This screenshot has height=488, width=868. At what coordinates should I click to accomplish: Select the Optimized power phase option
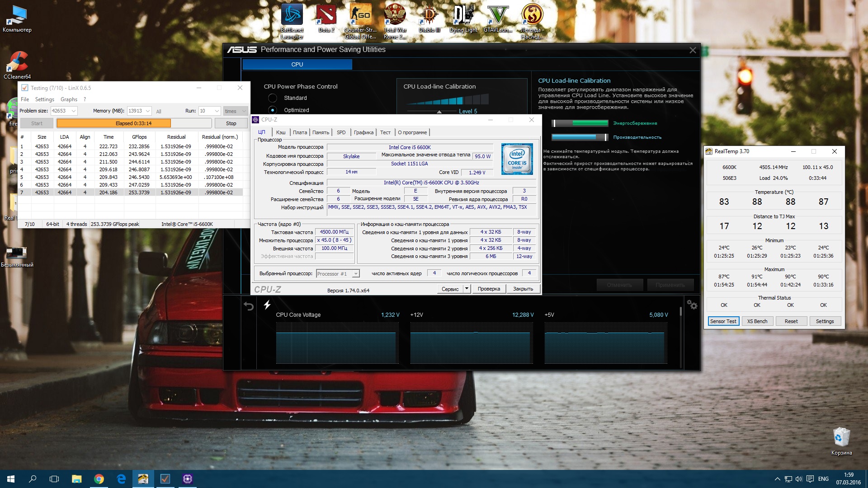point(273,110)
